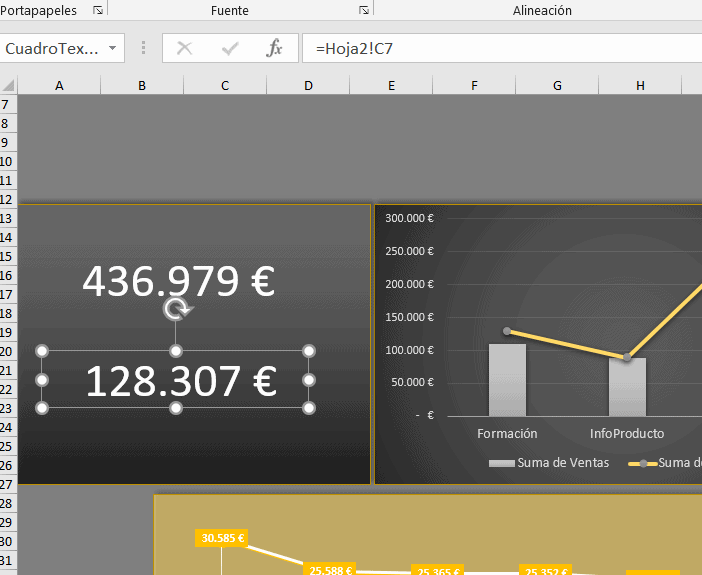Open the insert function fx dialog

[274, 48]
